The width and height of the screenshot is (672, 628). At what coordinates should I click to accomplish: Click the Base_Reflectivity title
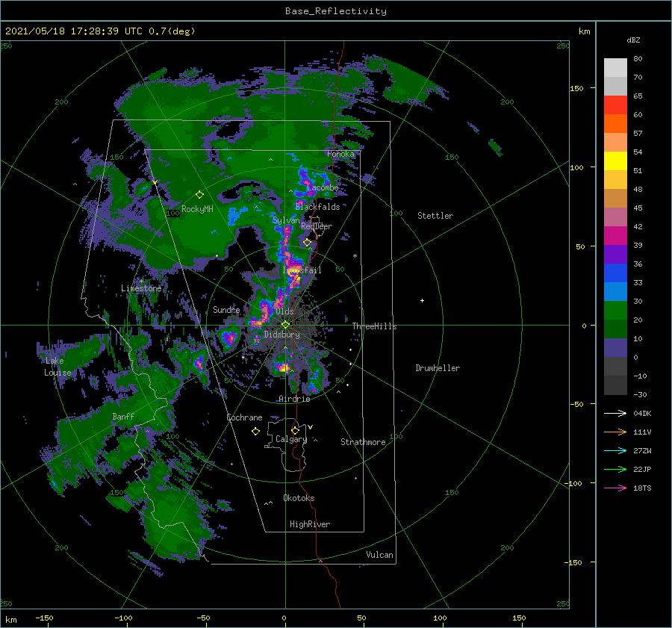coord(336,11)
